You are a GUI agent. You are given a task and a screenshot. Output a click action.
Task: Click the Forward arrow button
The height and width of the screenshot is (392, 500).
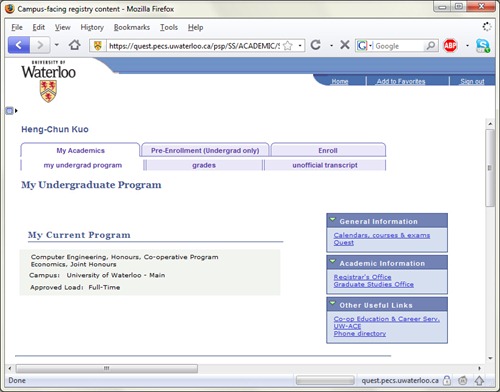tap(40, 45)
